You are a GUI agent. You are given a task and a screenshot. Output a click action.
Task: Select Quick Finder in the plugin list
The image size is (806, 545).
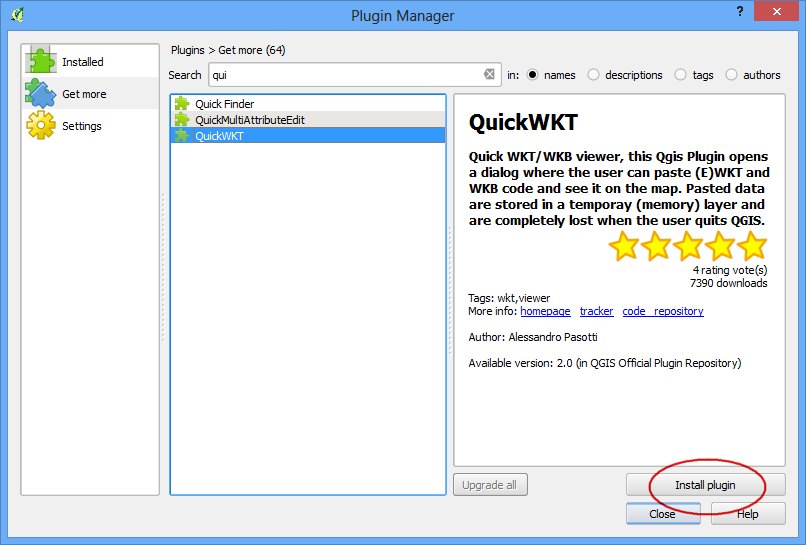pos(308,104)
